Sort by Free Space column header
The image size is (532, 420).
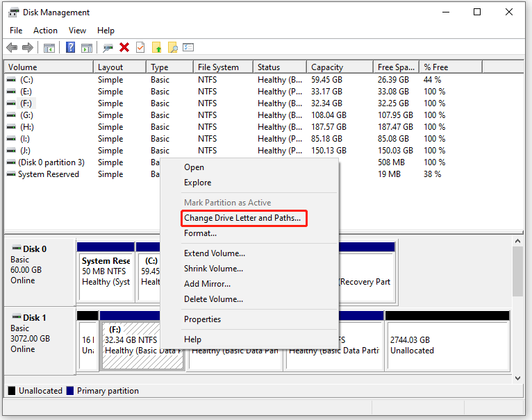point(397,67)
